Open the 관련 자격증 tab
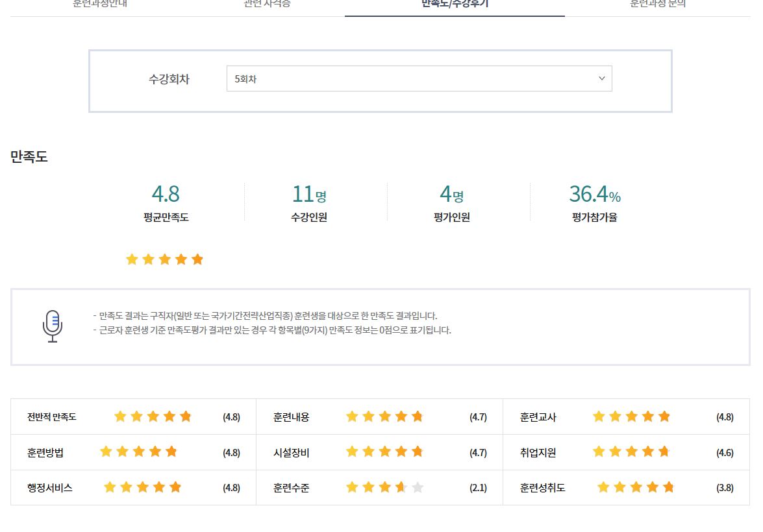Viewport: 763px width, 532px height. point(267,4)
